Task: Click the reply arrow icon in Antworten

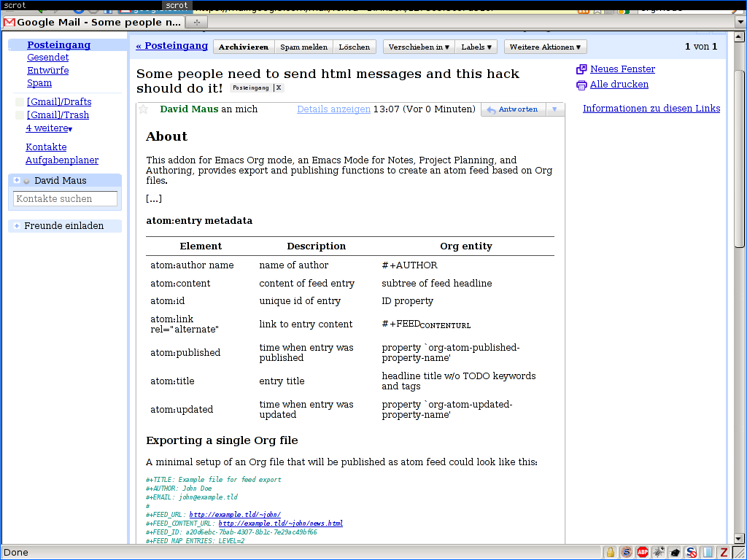Action: pos(491,110)
